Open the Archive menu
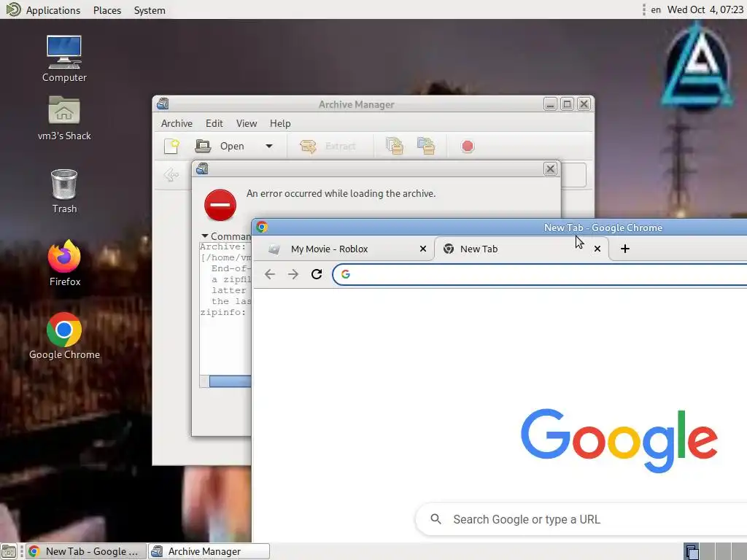Viewport: 747px width, 560px height. point(177,123)
